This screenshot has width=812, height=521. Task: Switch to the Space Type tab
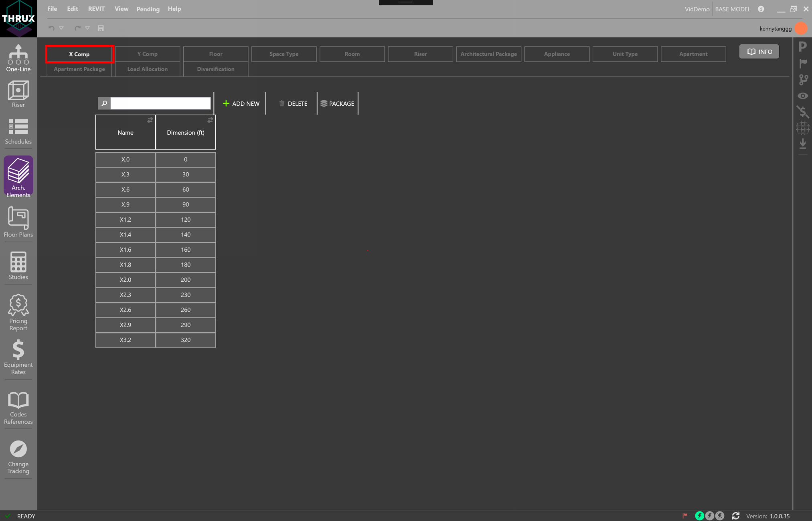284,54
